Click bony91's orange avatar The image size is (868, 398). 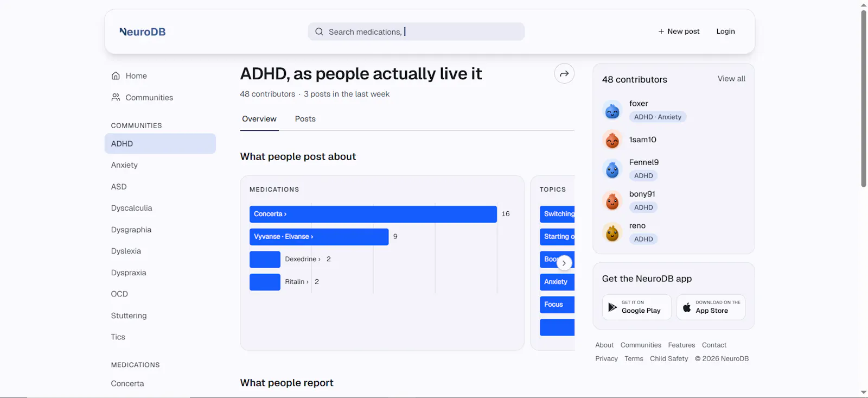[x=612, y=201]
